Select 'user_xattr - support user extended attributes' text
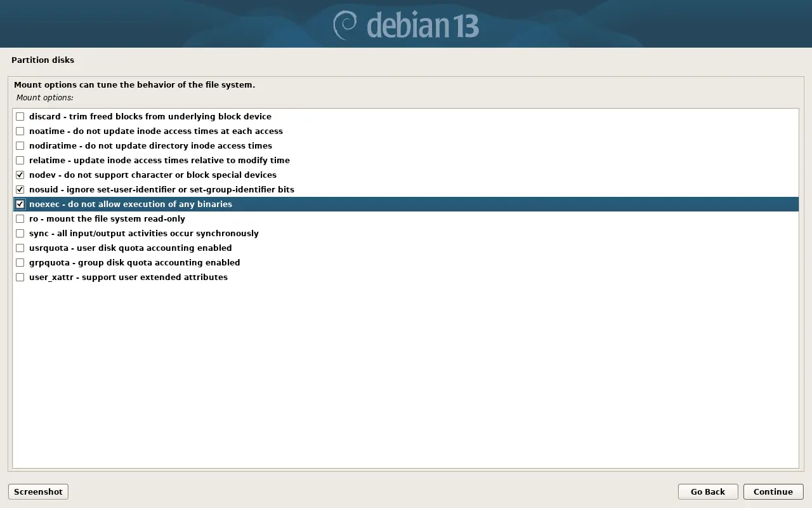The width and height of the screenshot is (812, 508). point(128,277)
